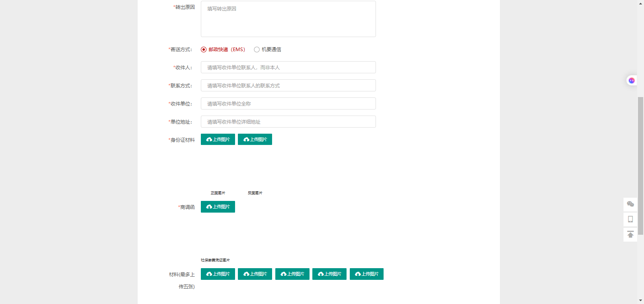Click the 身份证材料 field label
Image resolution: width=644 pixels, height=304 pixels.
pyautogui.click(x=182, y=140)
